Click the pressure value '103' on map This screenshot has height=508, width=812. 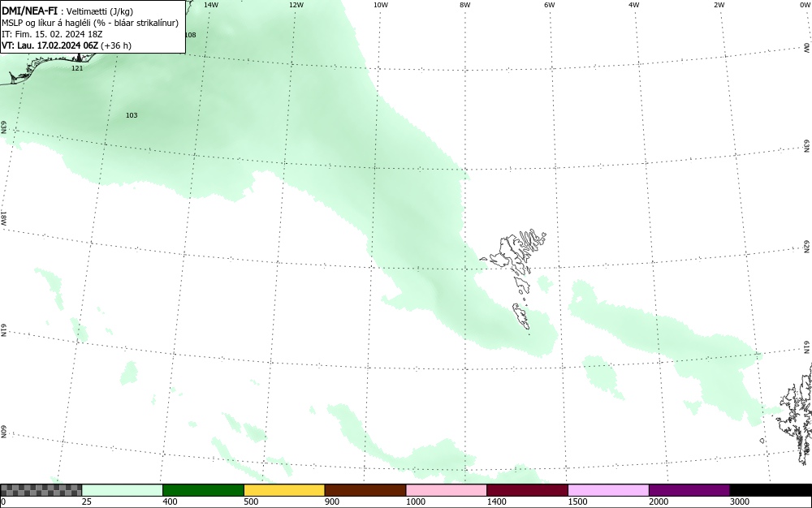[132, 115]
